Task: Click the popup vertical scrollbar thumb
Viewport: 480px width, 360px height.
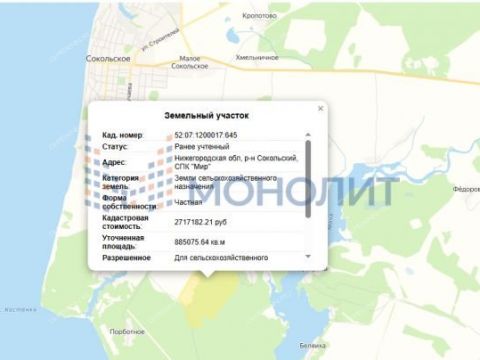Action: [x=308, y=179]
